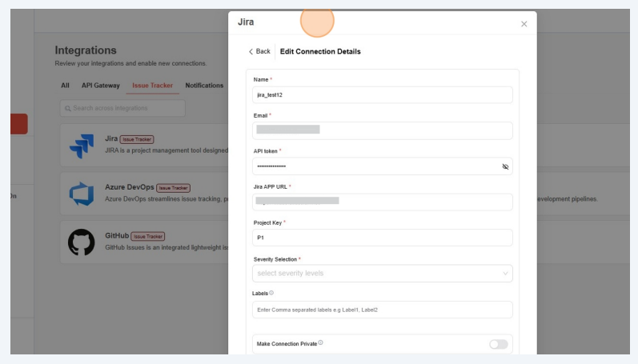Click the Jira logo icon
The height and width of the screenshot is (364, 638).
pyautogui.click(x=82, y=145)
